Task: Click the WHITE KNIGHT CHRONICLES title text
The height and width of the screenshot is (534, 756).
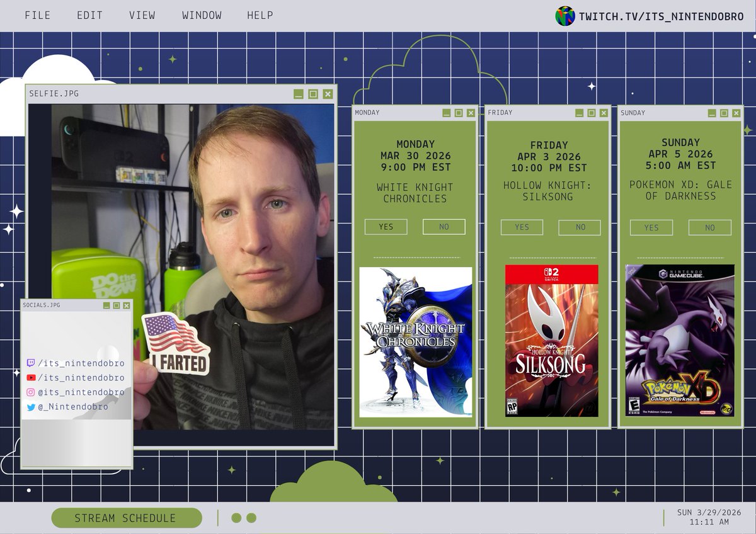Action: (x=415, y=193)
